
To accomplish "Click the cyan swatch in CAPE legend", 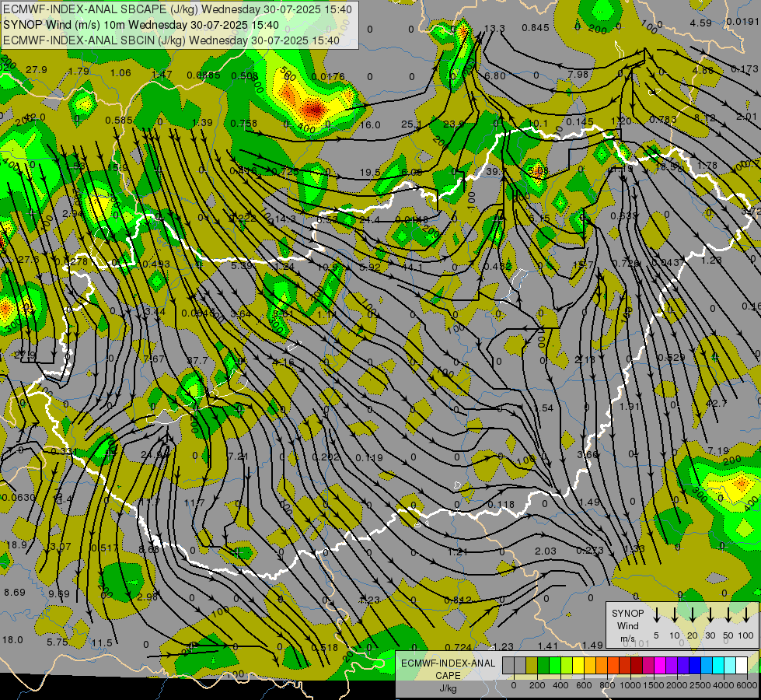I will click(x=718, y=665).
